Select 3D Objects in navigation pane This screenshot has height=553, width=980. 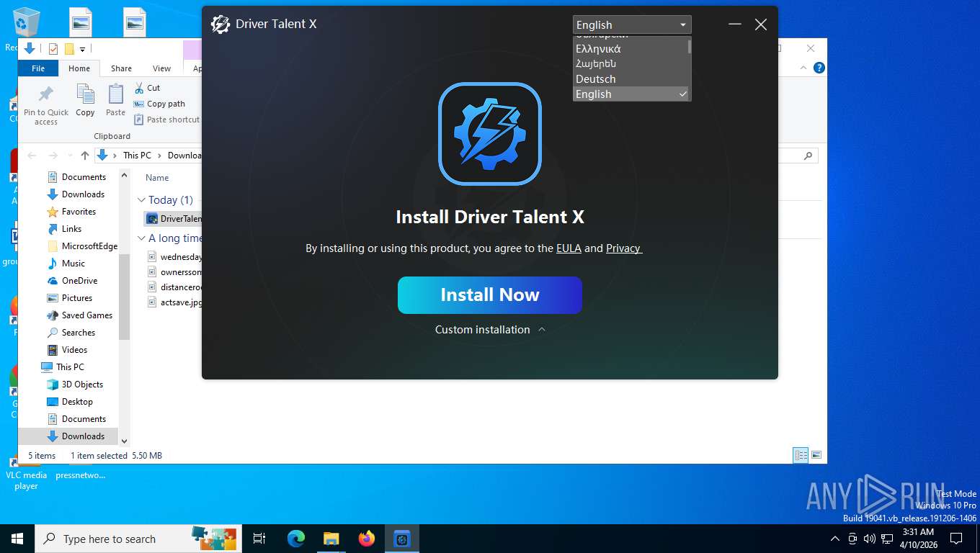[x=82, y=385]
